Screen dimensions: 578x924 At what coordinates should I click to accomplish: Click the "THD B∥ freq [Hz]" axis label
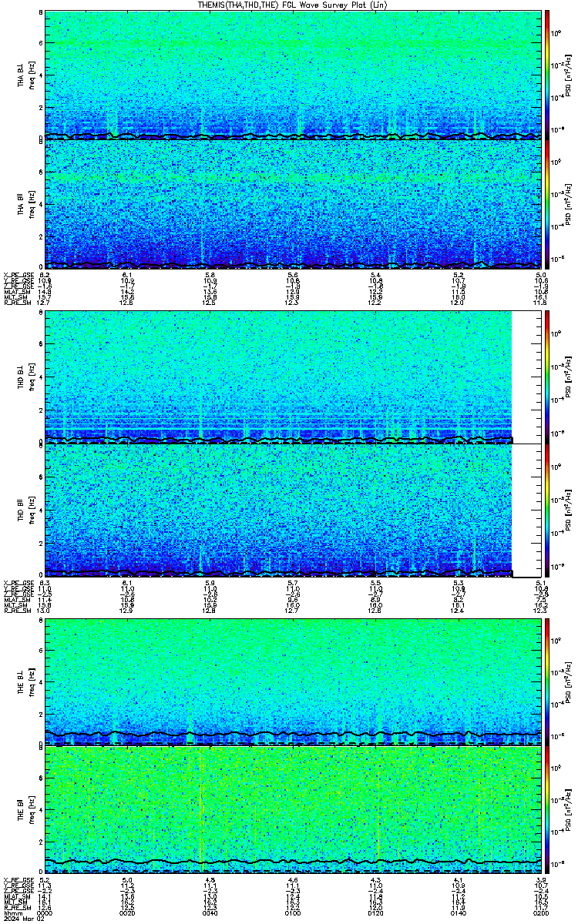click(x=25, y=510)
